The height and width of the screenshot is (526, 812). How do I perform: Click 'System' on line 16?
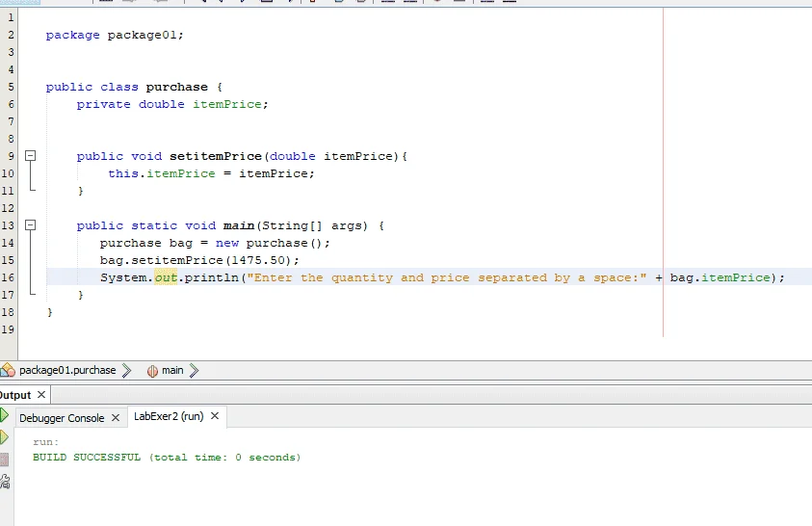(123, 277)
